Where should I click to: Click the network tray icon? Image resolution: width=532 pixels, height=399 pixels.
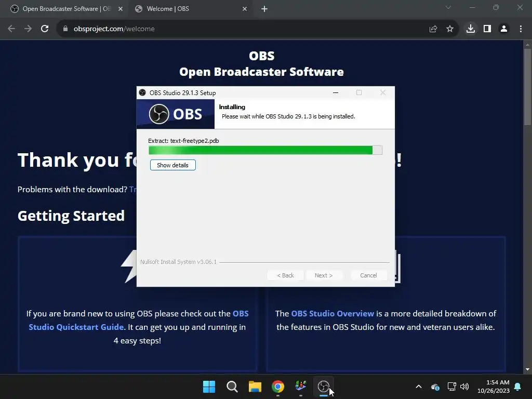(451, 387)
